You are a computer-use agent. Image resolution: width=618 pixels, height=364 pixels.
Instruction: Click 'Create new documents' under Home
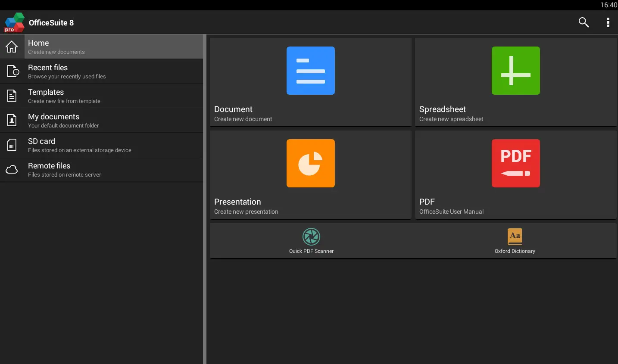tap(56, 52)
